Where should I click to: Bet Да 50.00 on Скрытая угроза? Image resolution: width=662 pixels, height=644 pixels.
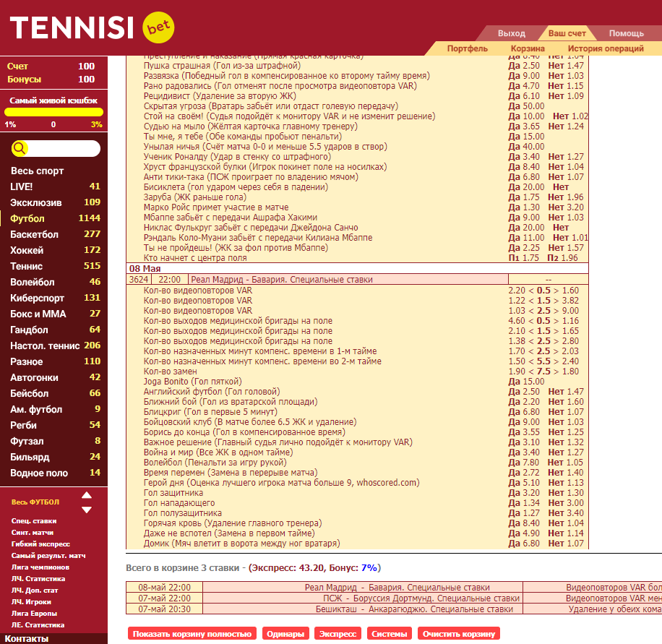coord(526,106)
